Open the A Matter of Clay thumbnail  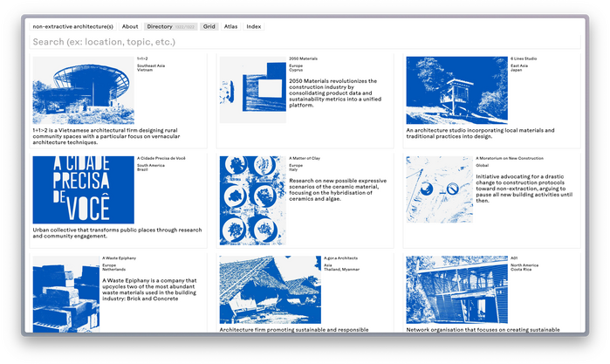point(253,201)
